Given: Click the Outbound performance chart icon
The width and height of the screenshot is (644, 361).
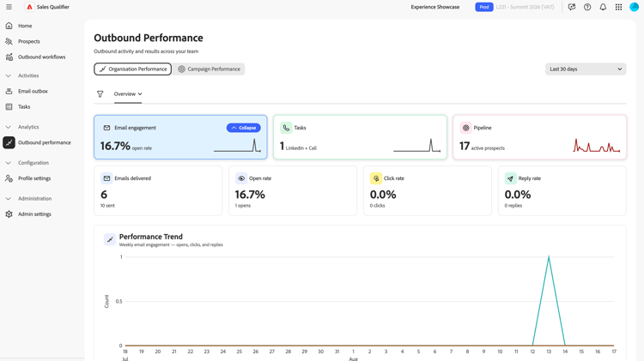Looking at the screenshot, I should [x=9, y=142].
